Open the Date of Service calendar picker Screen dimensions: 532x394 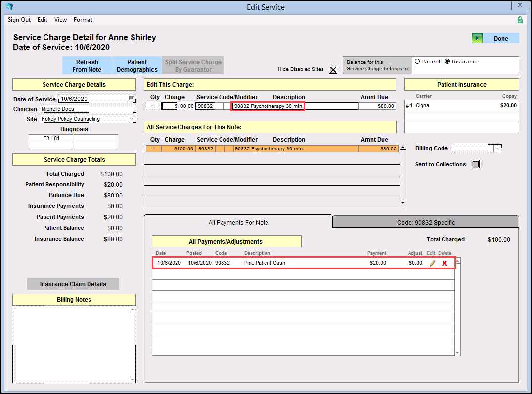132,98
